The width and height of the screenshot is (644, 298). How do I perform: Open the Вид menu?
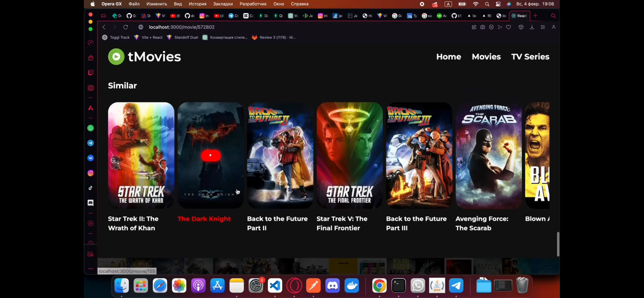pyautogui.click(x=178, y=4)
